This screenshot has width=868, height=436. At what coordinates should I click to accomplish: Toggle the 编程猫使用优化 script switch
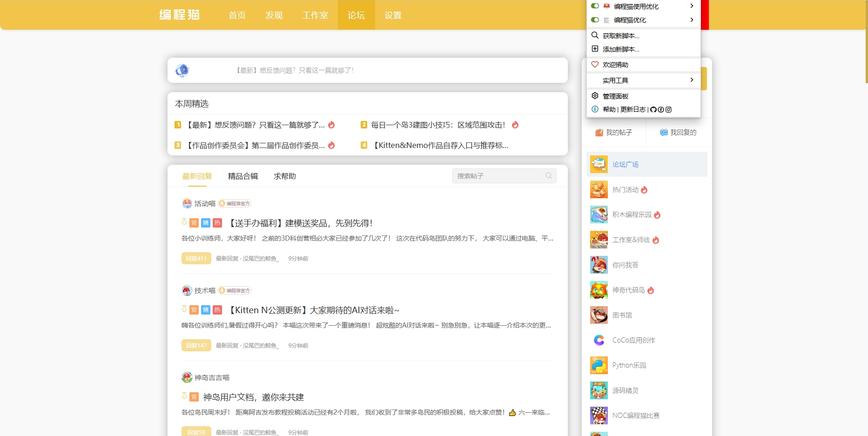tap(595, 6)
